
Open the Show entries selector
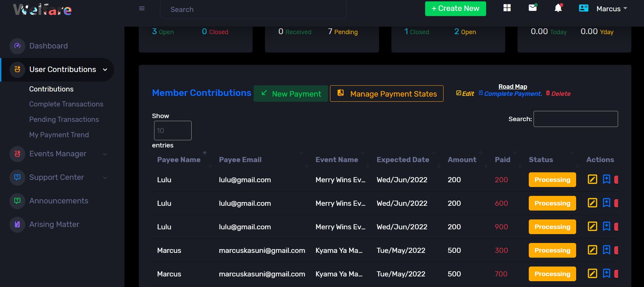pos(173,130)
